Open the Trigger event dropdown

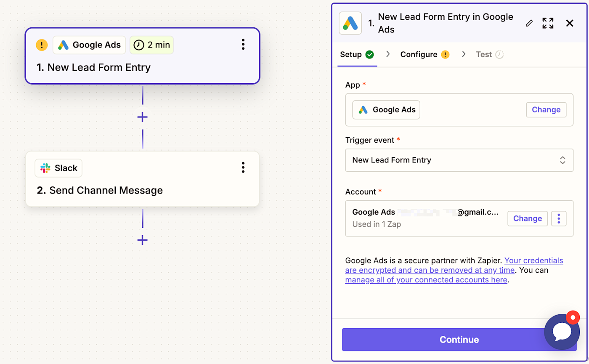coord(459,160)
